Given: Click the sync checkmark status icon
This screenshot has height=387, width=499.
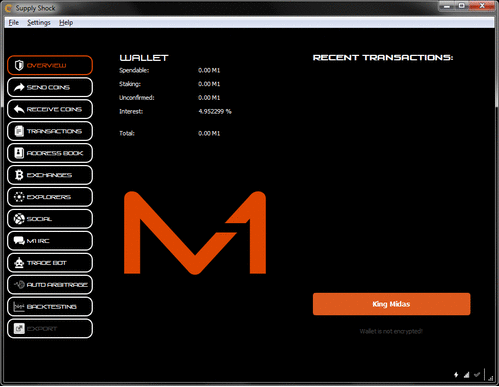Looking at the screenshot, I should 477,375.
